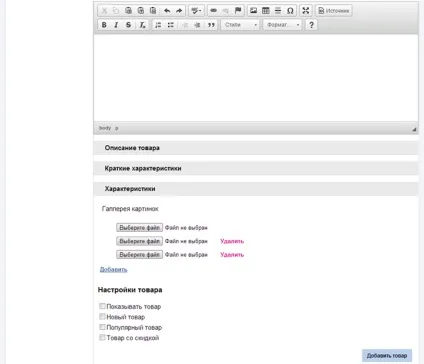Click the p element in the path bar
This screenshot has height=364, width=424.
coord(117,128)
